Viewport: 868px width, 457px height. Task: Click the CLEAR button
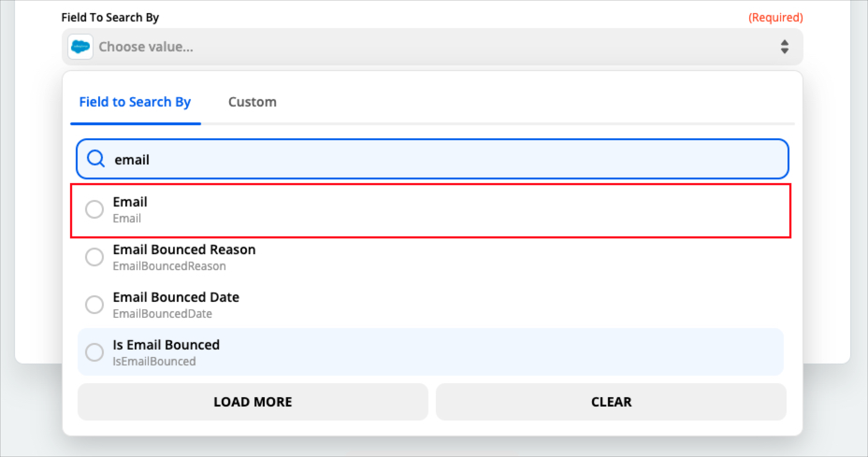tap(611, 402)
